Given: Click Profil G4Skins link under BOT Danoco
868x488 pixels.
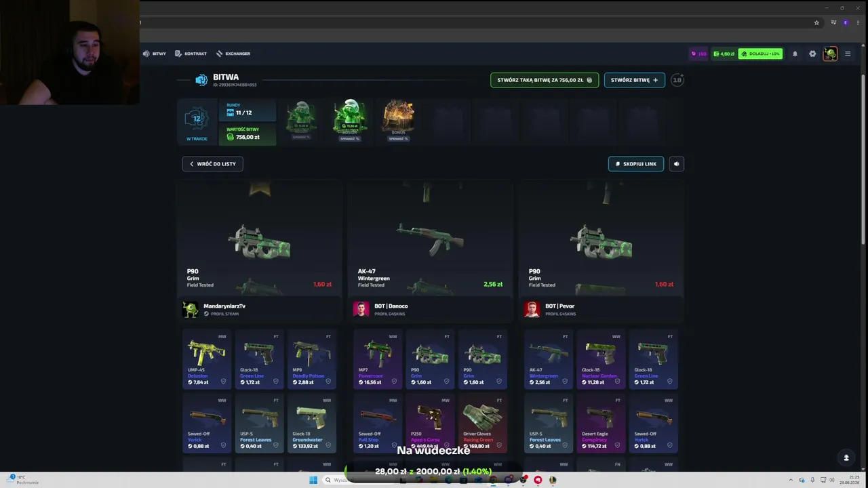Looking at the screenshot, I should tap(389, 314).
